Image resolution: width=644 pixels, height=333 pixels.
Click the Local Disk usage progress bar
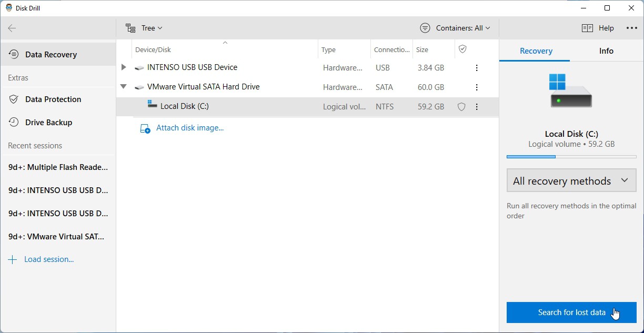tap(571, 157)
